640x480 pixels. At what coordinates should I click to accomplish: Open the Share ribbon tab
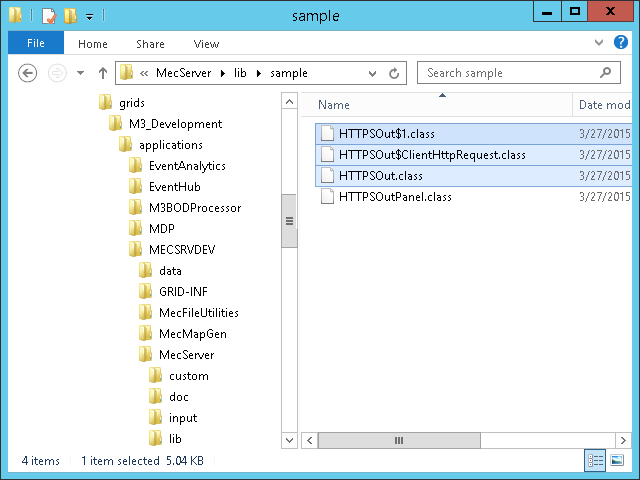coord(151,43)
